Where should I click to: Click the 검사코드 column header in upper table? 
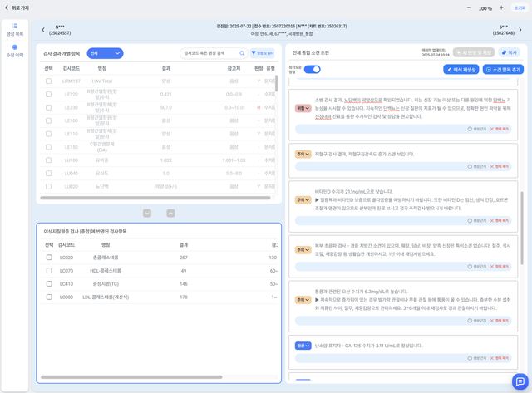pyautogui.click(x=71, y=68)
